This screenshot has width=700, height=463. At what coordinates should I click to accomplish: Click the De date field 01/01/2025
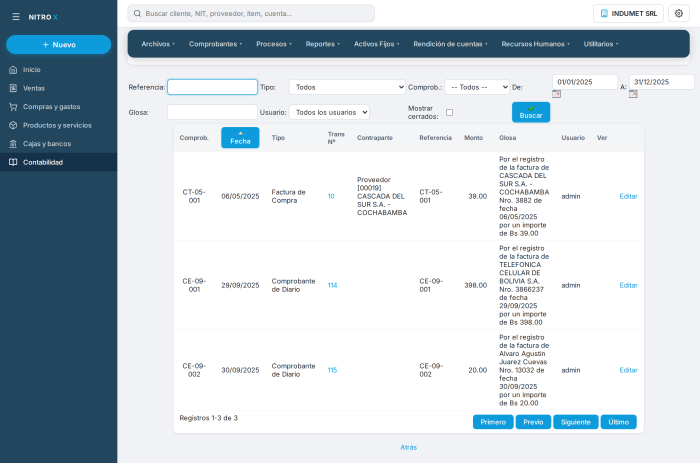(585, 82)
